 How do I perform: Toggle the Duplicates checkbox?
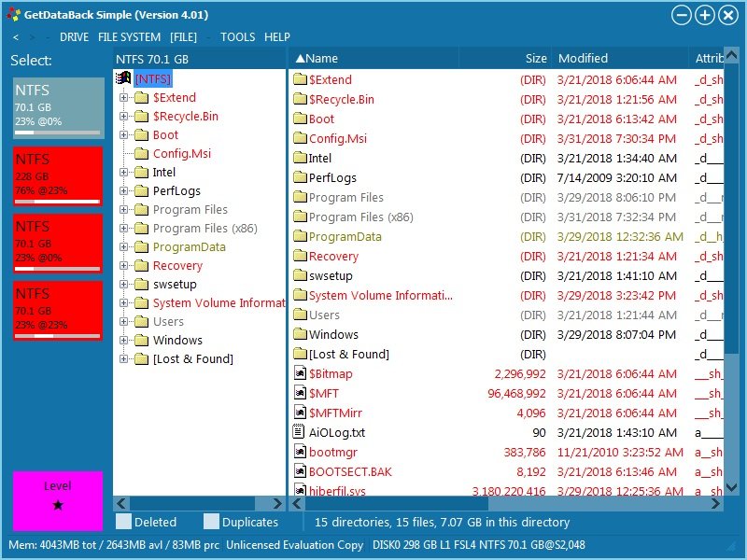pos(211,522)
